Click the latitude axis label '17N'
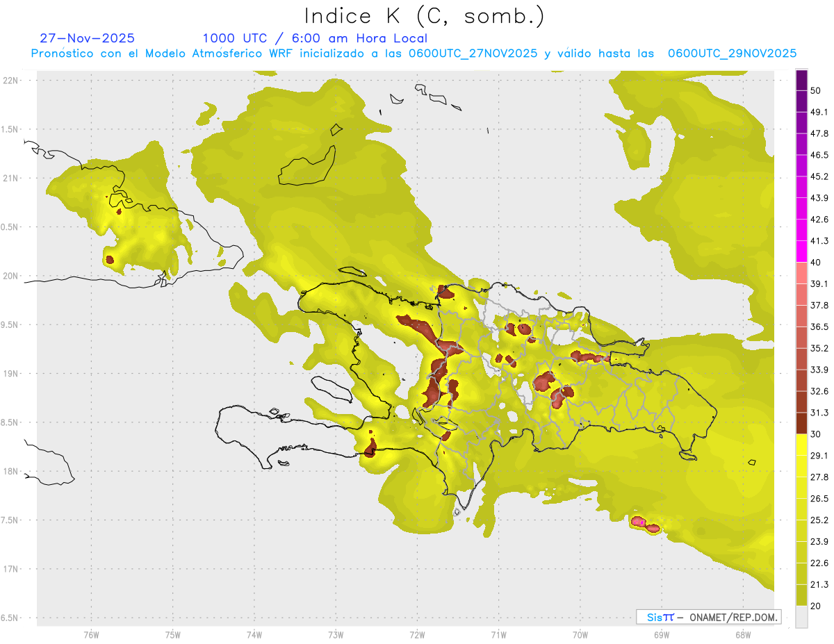The height and width of the screenshot is (644, 834). [x=12, y=569]
